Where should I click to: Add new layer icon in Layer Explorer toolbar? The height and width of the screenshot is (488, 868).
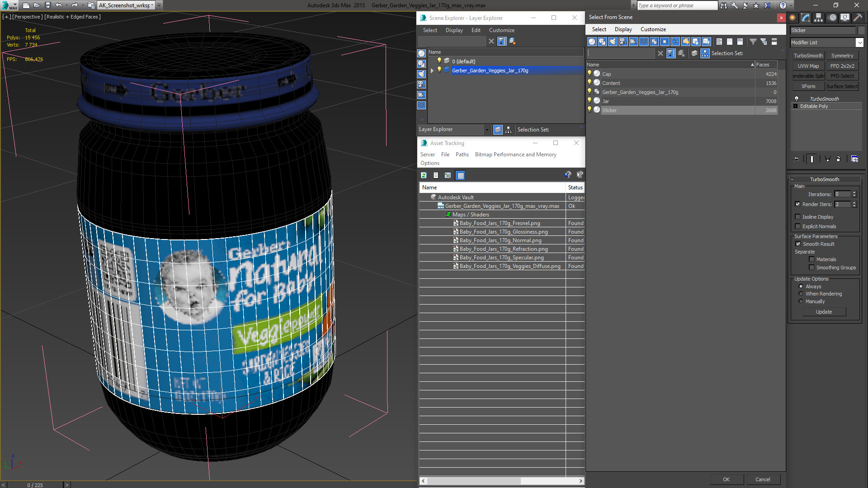pyautogui.click(x=512, y=41)
